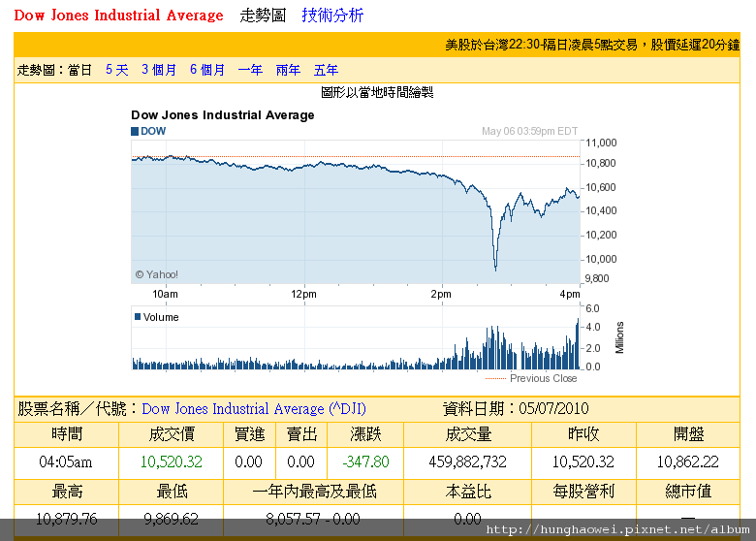Screen dimensions: 756x541
Task: Click the 每股營利 column header
Action: click(583, 492)
